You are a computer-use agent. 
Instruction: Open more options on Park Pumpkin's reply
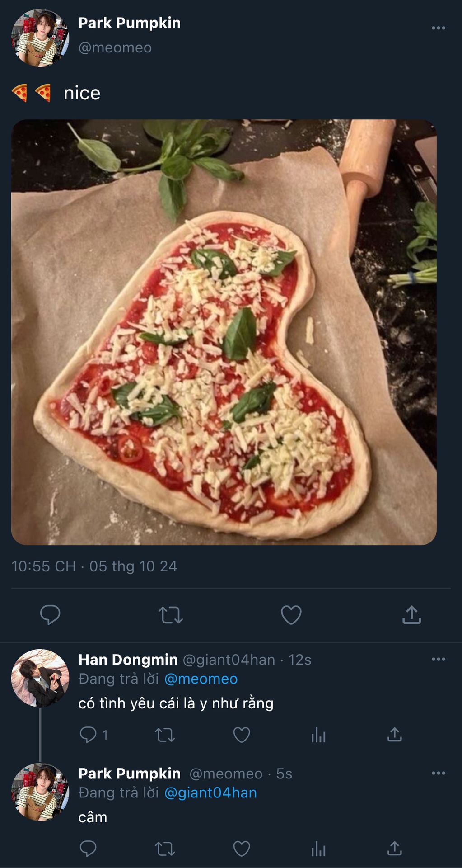pos(438,773)
